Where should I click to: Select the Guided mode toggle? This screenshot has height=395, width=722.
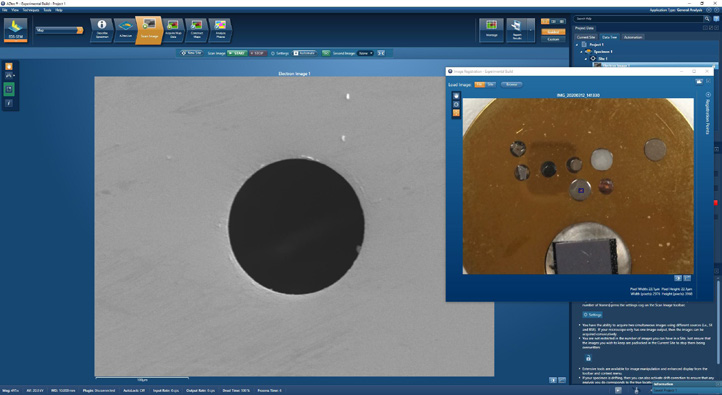[553, 32]
